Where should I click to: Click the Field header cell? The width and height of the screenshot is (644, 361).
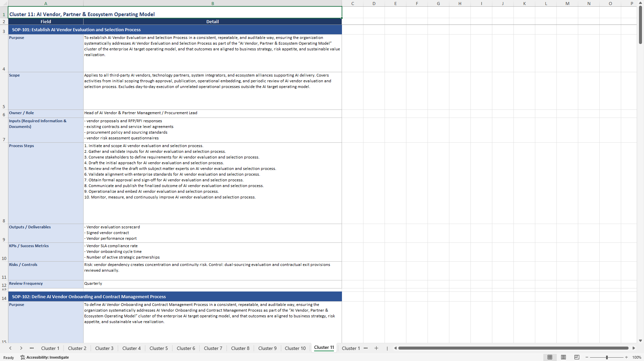tap(46, 21)
